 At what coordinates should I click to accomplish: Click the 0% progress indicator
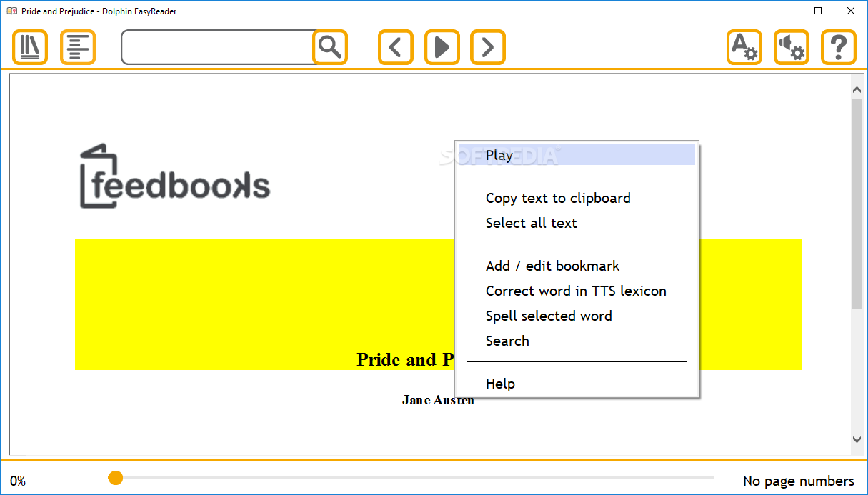tap(18, 481)
